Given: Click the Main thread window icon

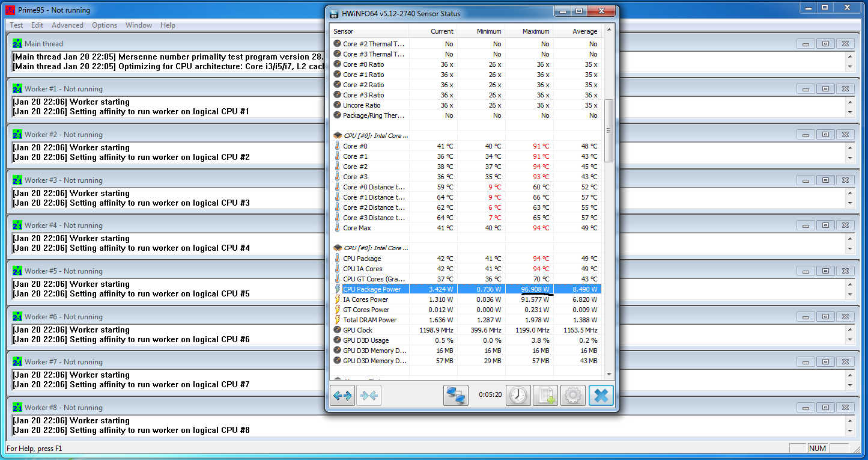Looking at the screenshot, I should [17, 44].
